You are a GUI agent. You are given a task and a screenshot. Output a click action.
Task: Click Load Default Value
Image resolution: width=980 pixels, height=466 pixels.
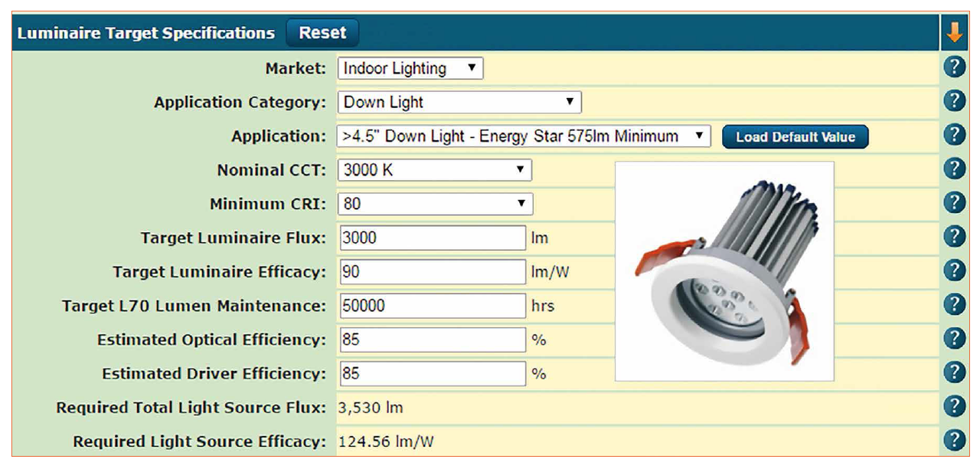pos(795,136)
